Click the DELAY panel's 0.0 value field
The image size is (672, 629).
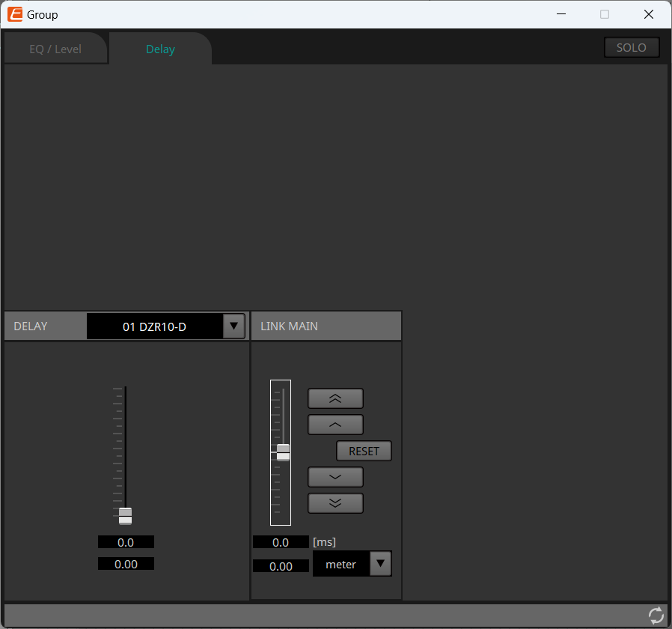point(126,542)
